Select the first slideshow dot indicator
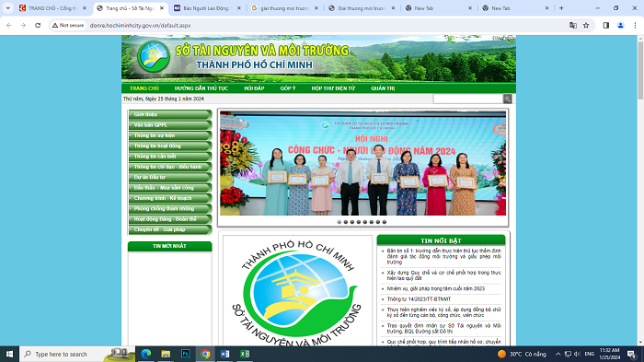 [339, 222]
